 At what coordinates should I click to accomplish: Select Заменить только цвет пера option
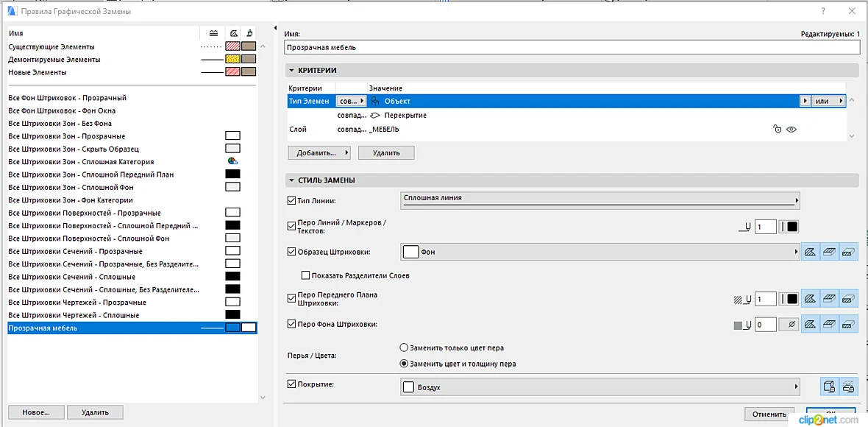click(x=404, y=347)
